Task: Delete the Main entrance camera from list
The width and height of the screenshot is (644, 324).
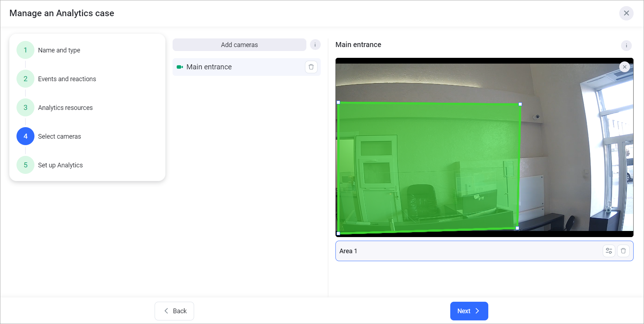Action: tap(311, 67)
